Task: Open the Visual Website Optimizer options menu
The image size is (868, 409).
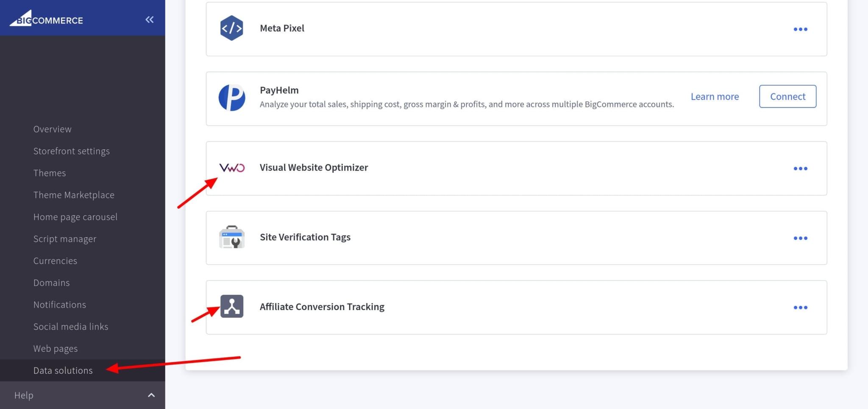Action: pyautogui.click(x=801, y=168)
